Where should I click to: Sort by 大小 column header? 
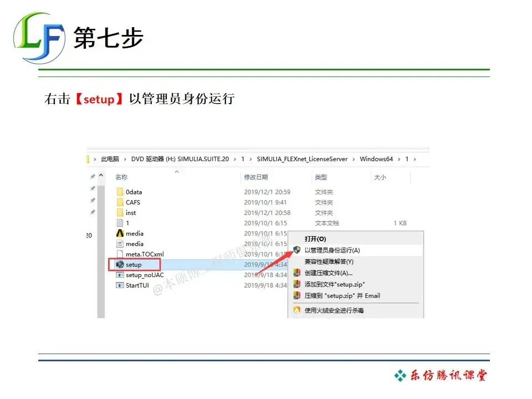click(380, 177)
